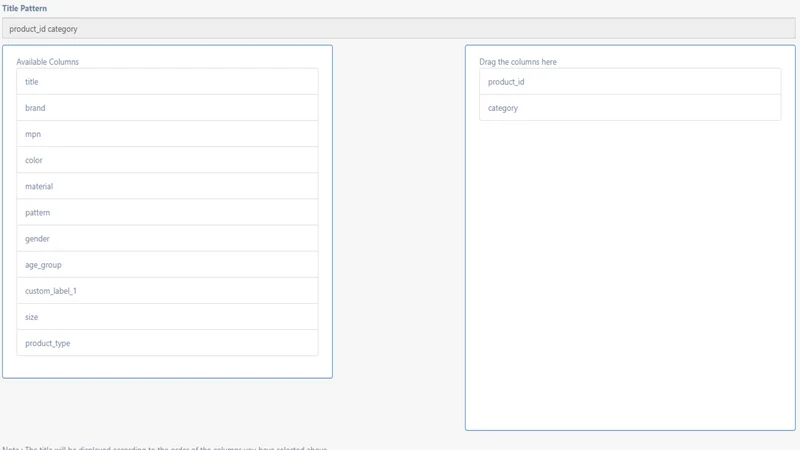Select the 'size' available column
800x450 pixels.
tap(167, 317)
